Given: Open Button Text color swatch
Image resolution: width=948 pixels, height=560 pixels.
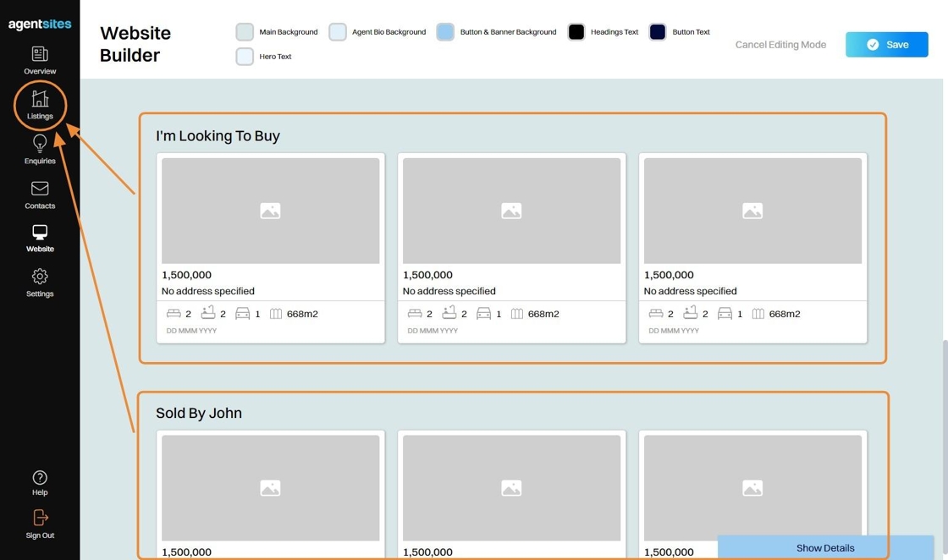Looking at the screenshot, I should 657,32.
